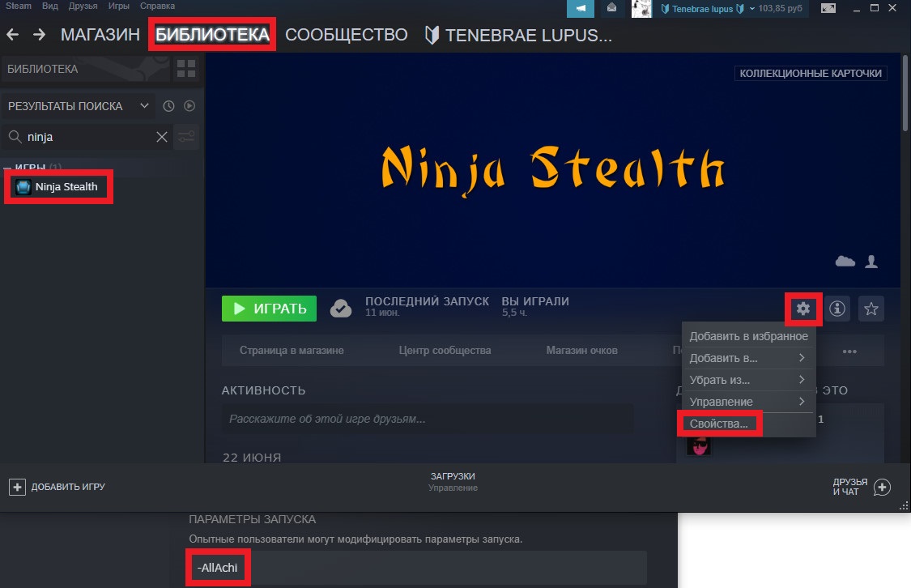Viewport: 911px width, 588px height.
Task: Open the TENEBRAE LUPUS profile tab
Action: click(517, 35)
